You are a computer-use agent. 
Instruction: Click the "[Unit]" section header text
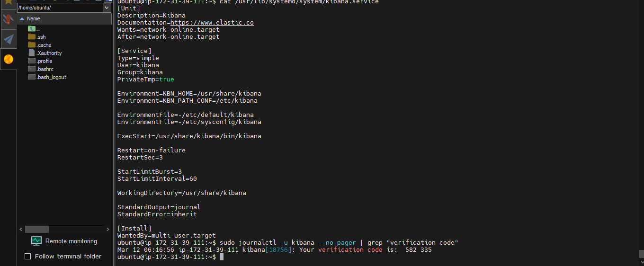tap(129, 8)
